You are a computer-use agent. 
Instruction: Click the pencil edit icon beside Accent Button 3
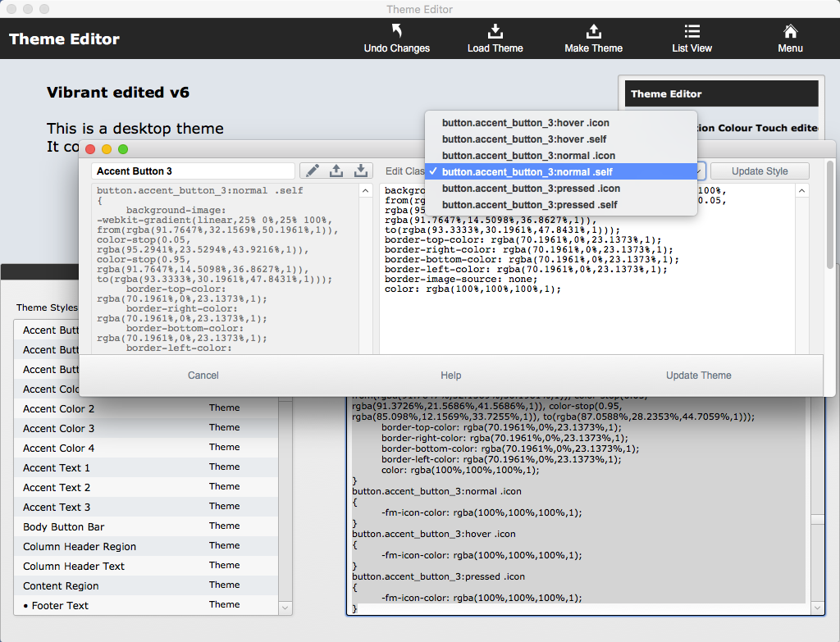coord(312,171)
